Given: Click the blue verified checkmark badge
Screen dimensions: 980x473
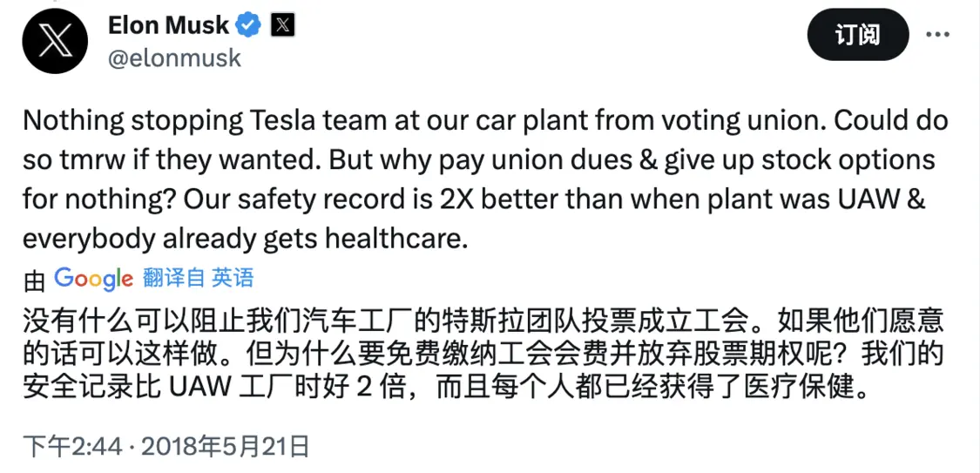Looking at the screenshot, I should click(x=250, y=25).
